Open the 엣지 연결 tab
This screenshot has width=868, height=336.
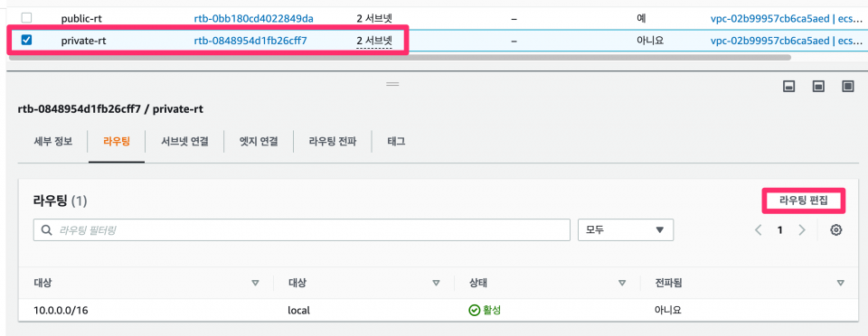[x=259, y=141]
